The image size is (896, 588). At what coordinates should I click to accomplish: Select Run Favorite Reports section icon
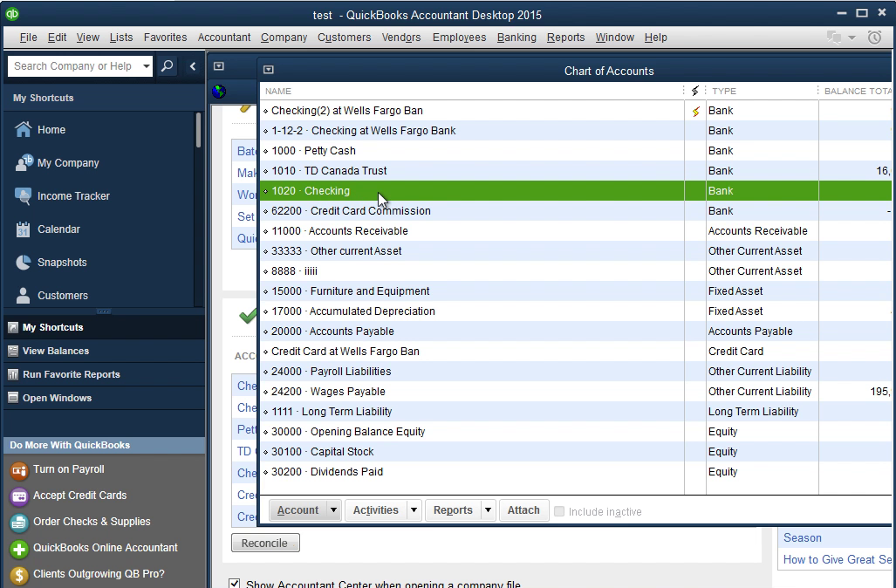[13, 374]
